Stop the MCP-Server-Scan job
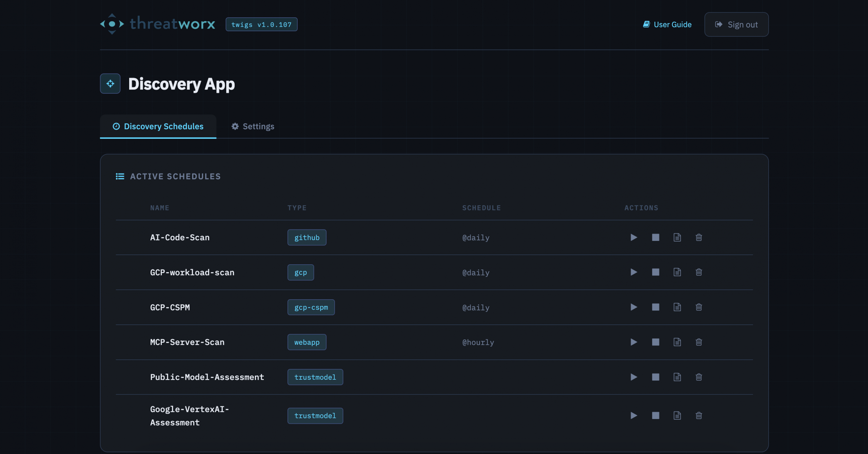 655,342
